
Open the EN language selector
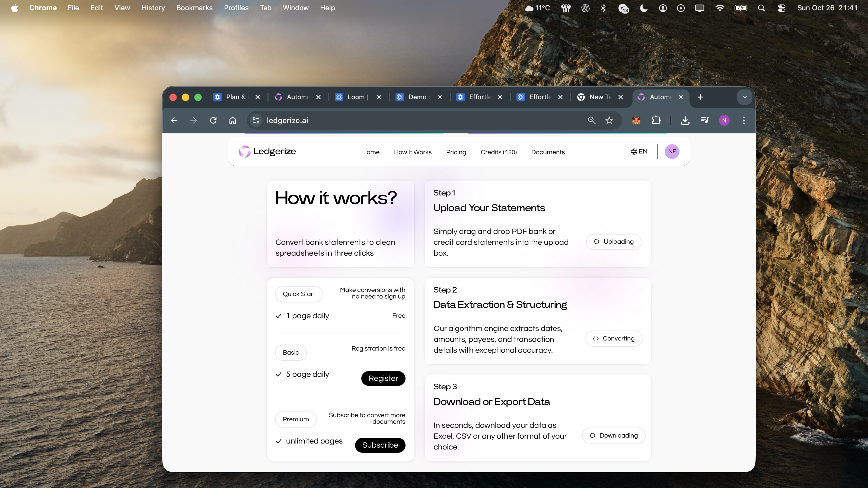tap(639, 152)
